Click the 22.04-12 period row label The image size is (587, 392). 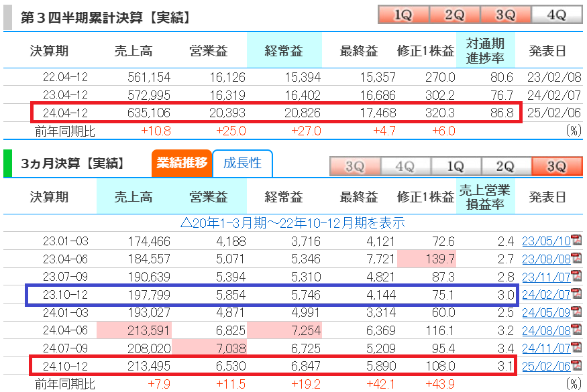click(x=65, y=77)
